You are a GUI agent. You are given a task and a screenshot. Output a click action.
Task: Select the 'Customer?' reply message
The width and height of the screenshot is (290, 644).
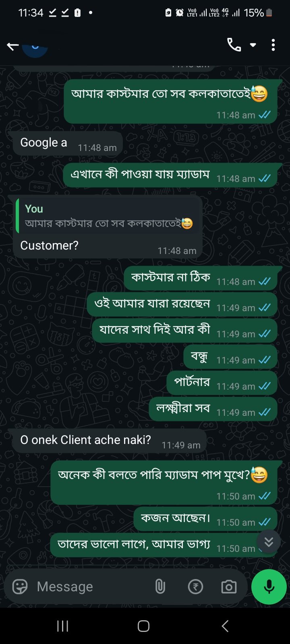click(x=107, y=227)
